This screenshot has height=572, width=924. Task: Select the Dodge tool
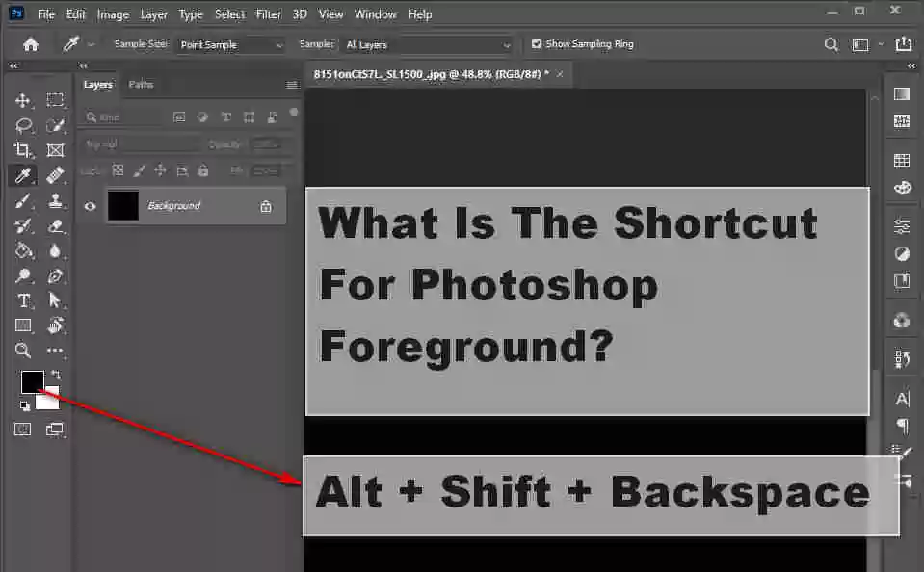point(23,275)
